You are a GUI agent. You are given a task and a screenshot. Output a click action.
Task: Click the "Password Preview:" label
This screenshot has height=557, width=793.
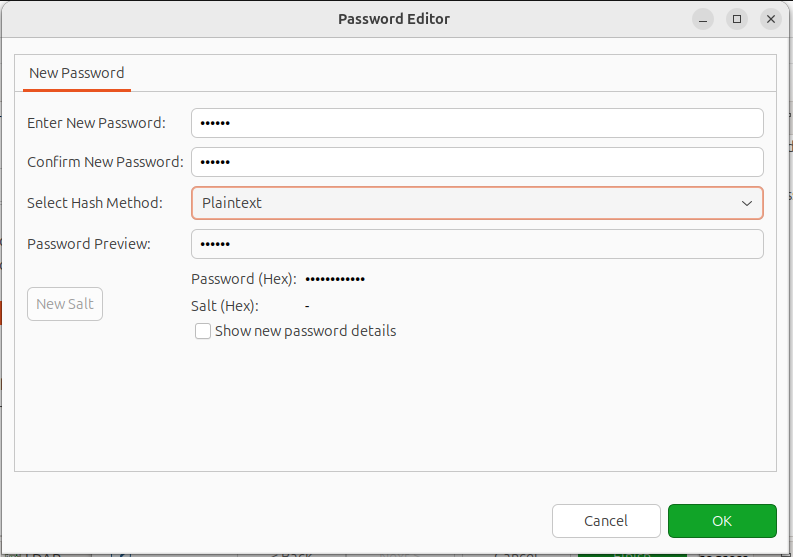click(x=89, y=244)
